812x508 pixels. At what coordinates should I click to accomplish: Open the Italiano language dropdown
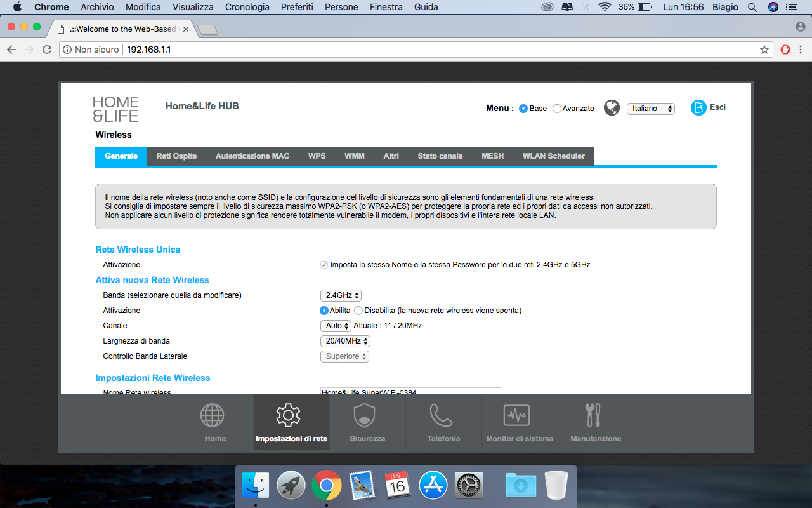[x=650, y=109]
